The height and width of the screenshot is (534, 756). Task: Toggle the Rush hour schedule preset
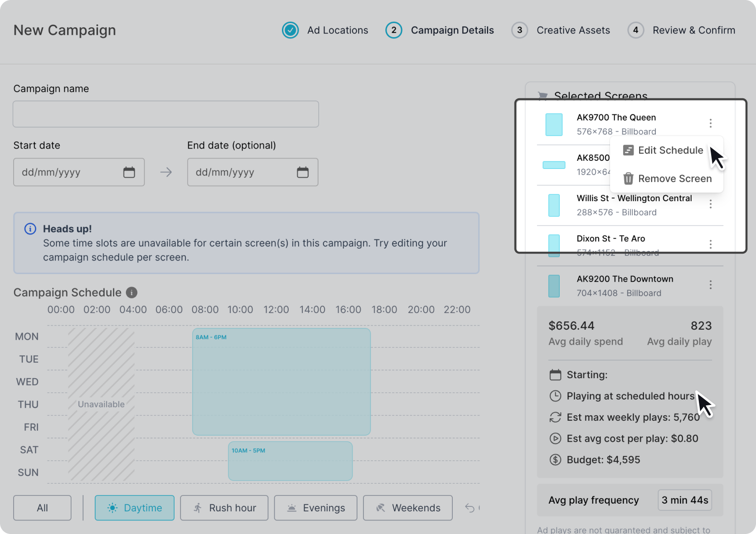[224, 508]
